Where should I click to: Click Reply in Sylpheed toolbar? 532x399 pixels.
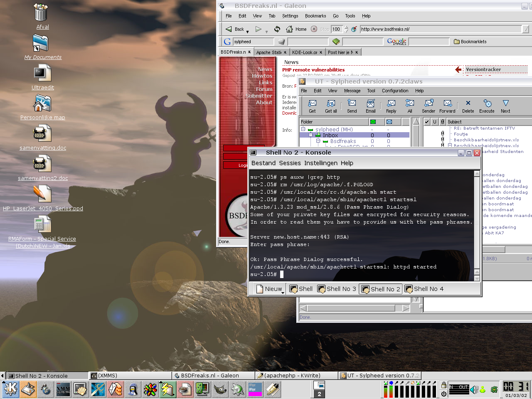coord(391,106)
